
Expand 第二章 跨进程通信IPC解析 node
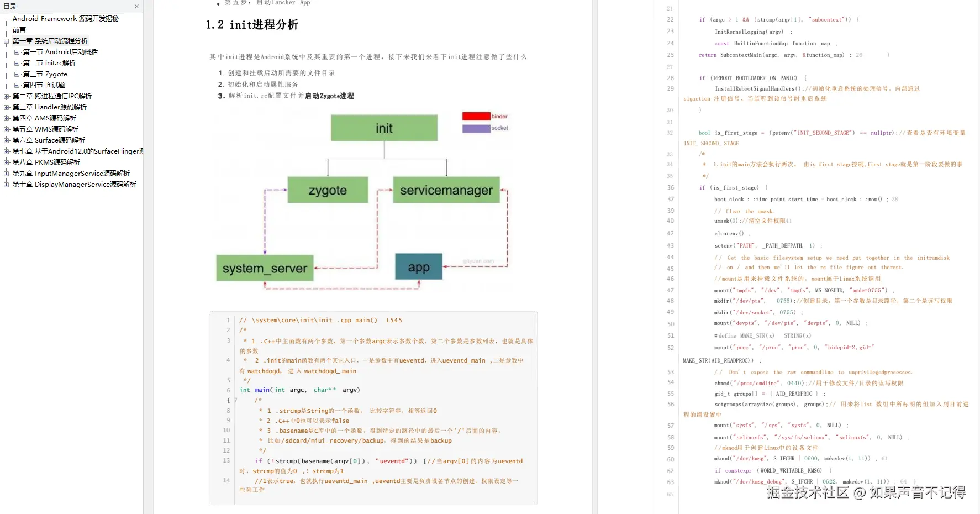7,96
